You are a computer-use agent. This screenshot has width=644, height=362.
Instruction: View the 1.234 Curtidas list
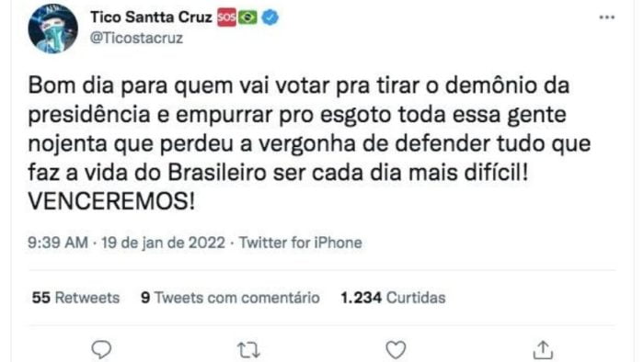(393, 298)
